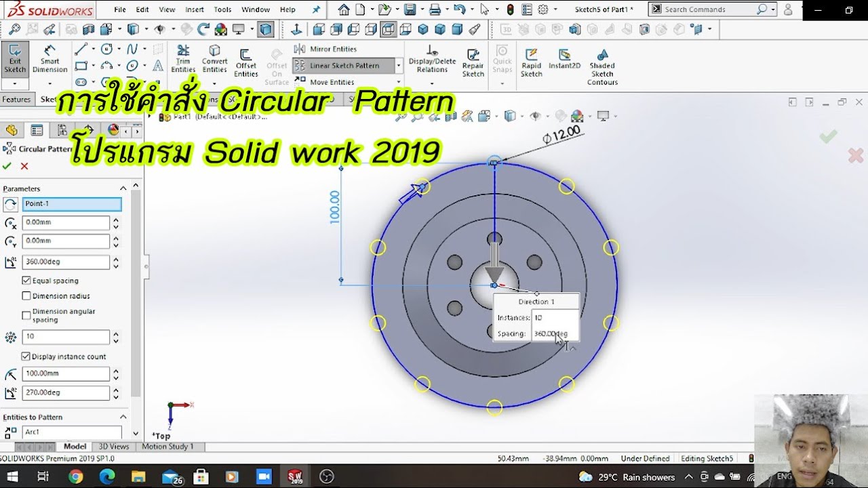Click the Reverse Direction icon beside Point-1
The width and height of the screenshot is (868, 488).
coord(10,204)
